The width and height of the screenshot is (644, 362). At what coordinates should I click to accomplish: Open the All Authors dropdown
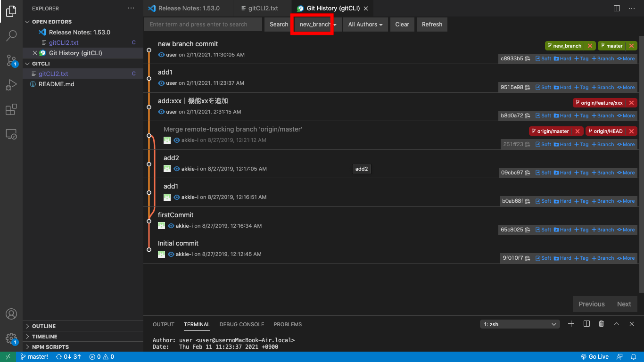[x=365, y=25]
